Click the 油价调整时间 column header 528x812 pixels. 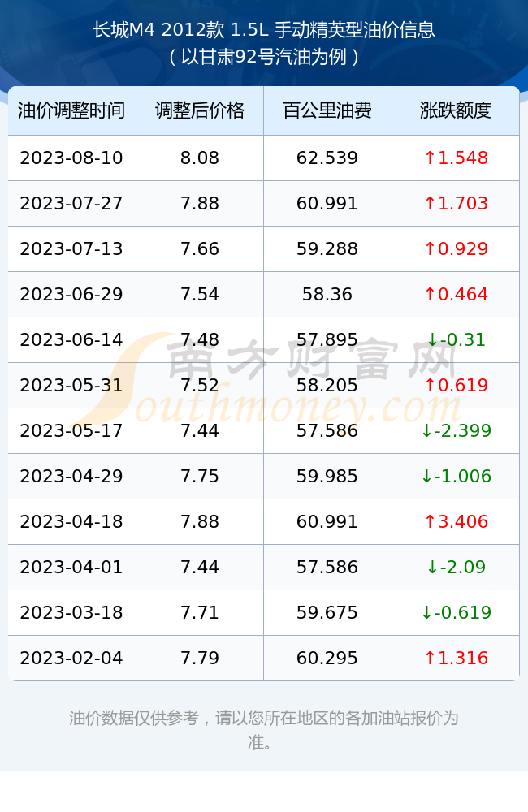[x=72, y=110]
